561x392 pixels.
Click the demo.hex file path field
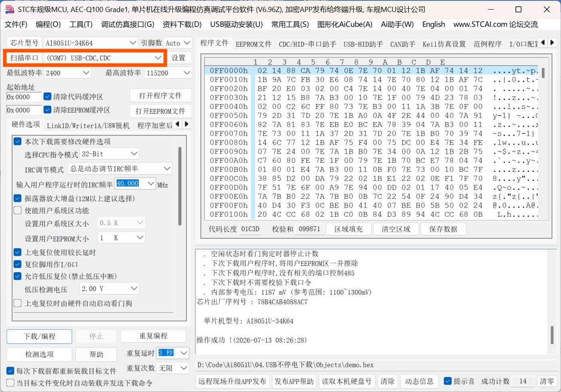(x=376, y=365)
